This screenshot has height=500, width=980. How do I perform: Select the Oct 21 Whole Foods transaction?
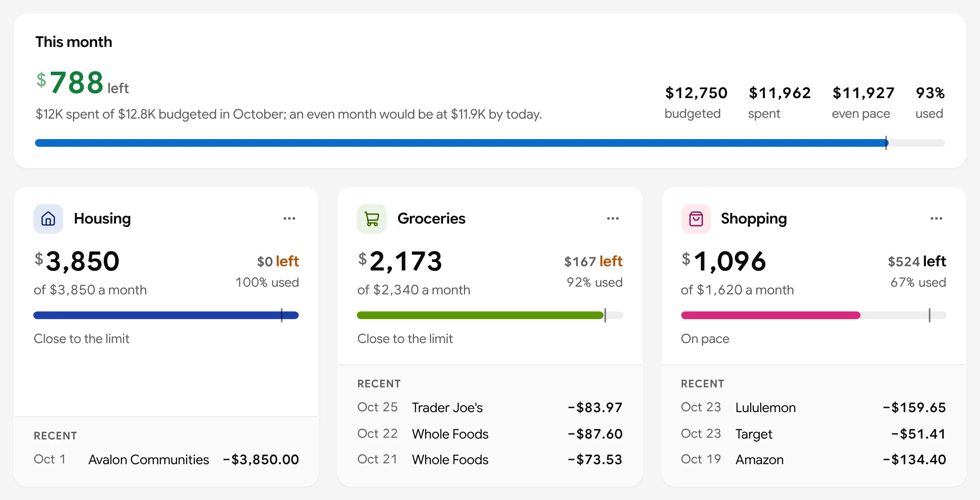point(490,459)
